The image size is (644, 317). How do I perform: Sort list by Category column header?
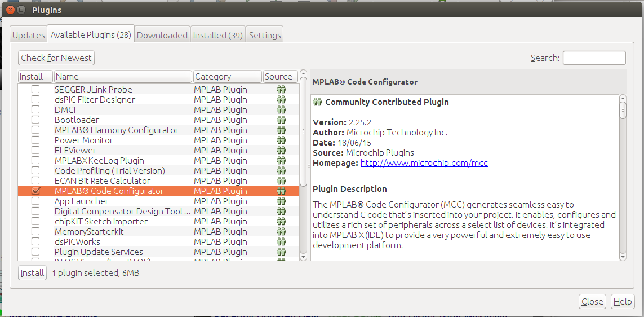tap(228, 77)
